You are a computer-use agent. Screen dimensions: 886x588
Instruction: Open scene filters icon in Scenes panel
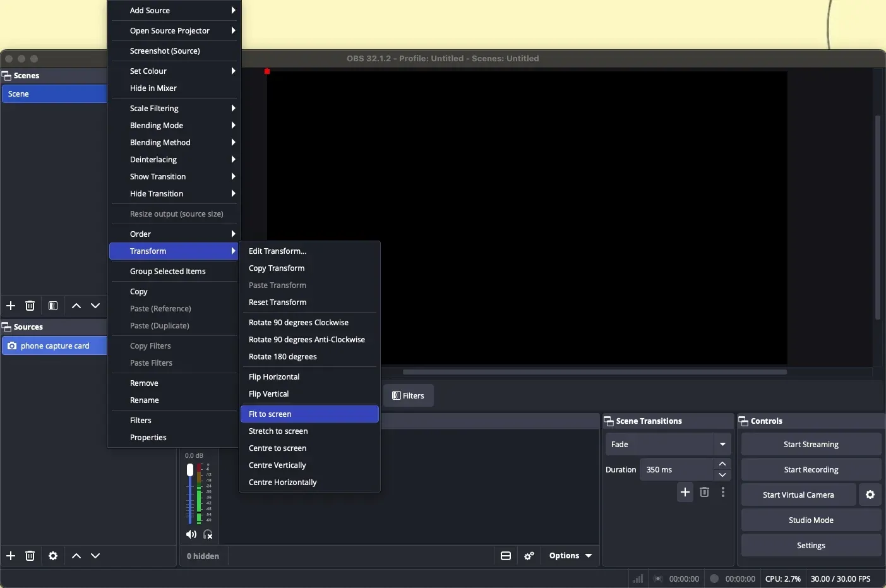[54, 306]
